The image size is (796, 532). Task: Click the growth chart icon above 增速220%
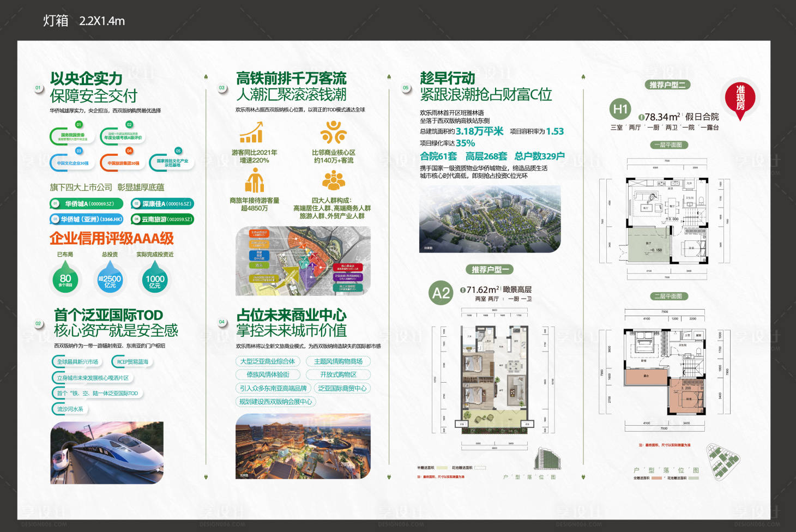click(x=252, y=131)
